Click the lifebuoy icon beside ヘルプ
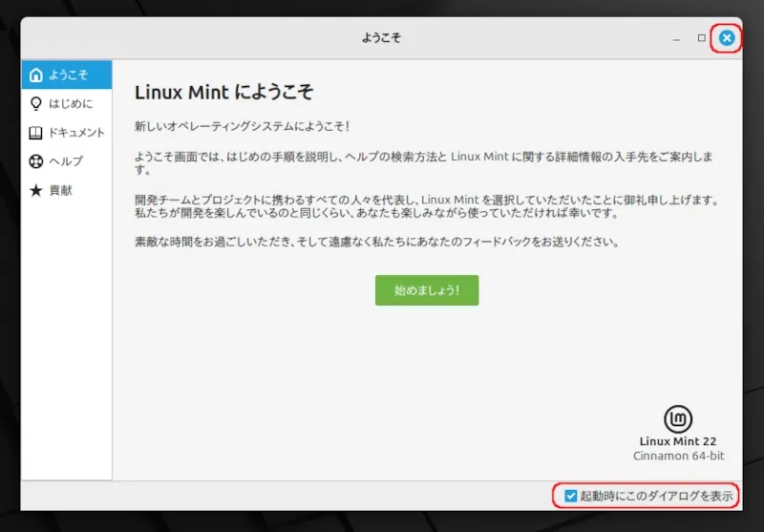Screen dimensions: 764x532 [36, 161]
